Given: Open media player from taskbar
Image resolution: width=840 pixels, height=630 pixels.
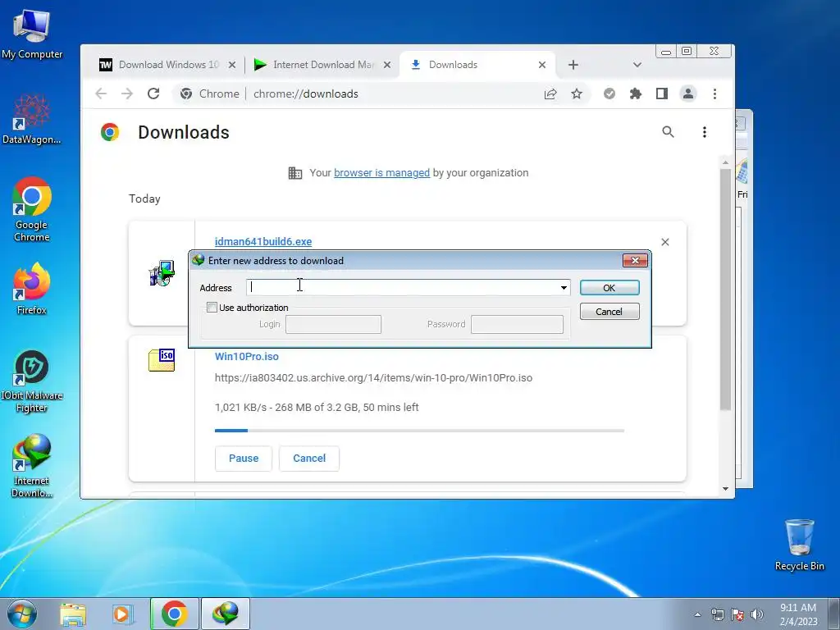Looking at the screenshot, I should (x=122, y=614).
